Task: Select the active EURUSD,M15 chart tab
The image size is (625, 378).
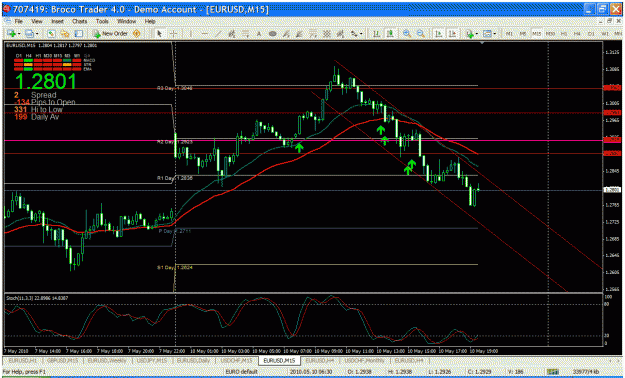Action: [x=279, y=360]
